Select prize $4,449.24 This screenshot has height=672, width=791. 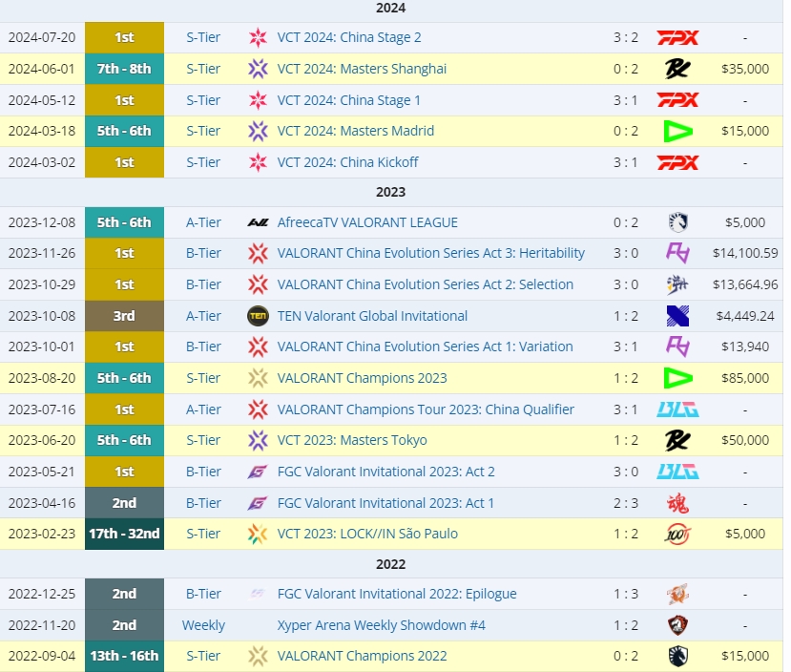(x=745, y=316)
